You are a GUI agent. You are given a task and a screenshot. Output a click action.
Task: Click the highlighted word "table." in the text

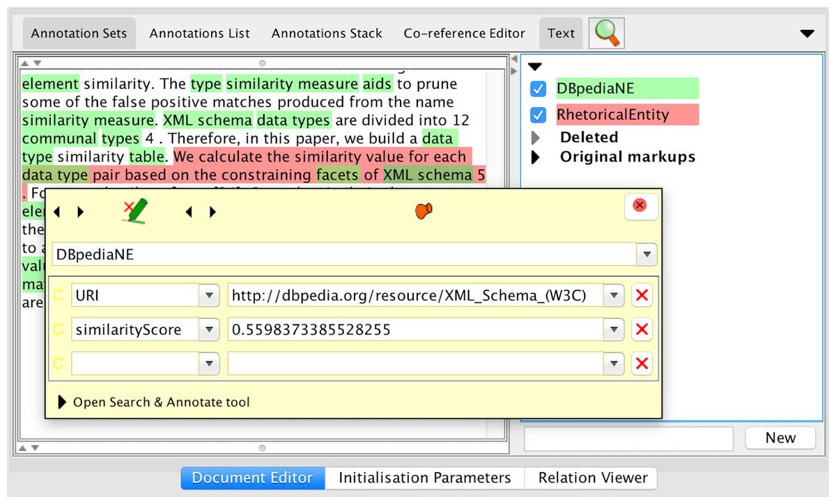[x=148, y=157]
